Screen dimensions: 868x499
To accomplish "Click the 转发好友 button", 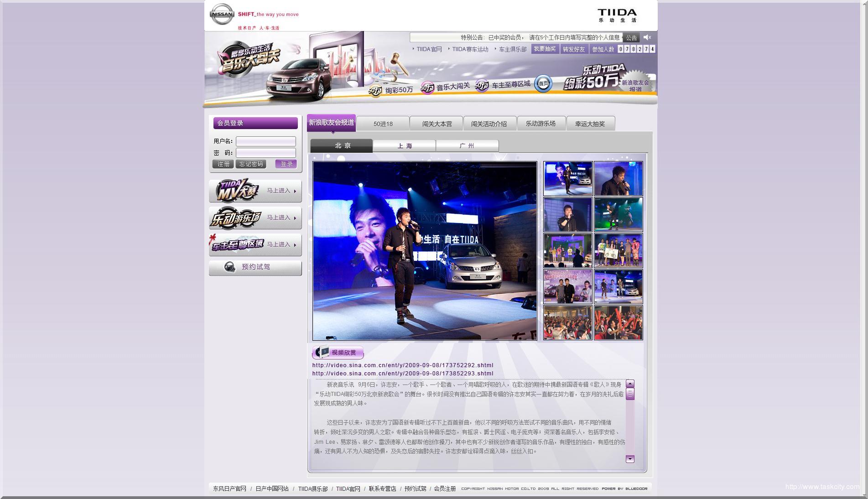I will (574, 49).
